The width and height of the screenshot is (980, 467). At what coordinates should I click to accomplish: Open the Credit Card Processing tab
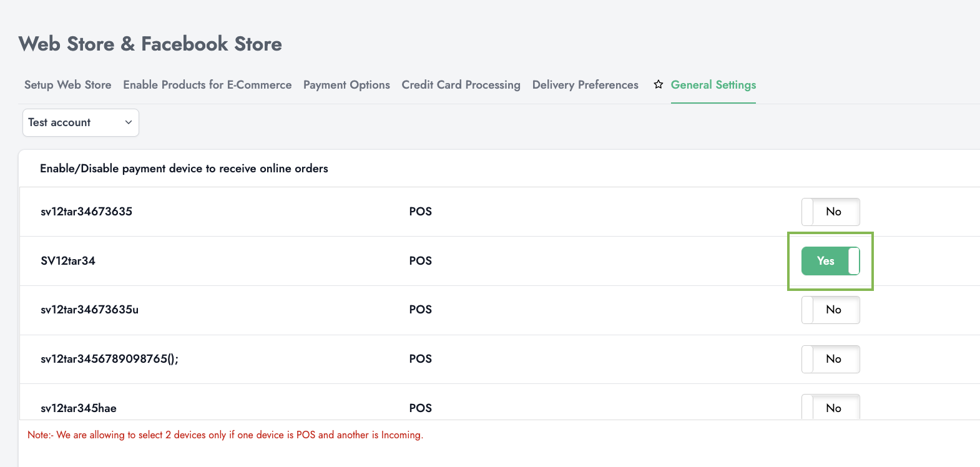click(461, 85)
